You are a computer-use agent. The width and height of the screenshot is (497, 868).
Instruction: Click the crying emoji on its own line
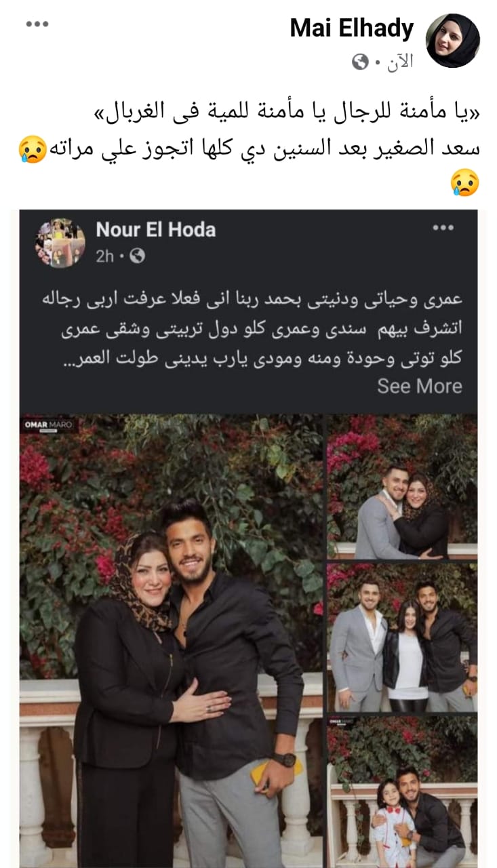(466, 182)
